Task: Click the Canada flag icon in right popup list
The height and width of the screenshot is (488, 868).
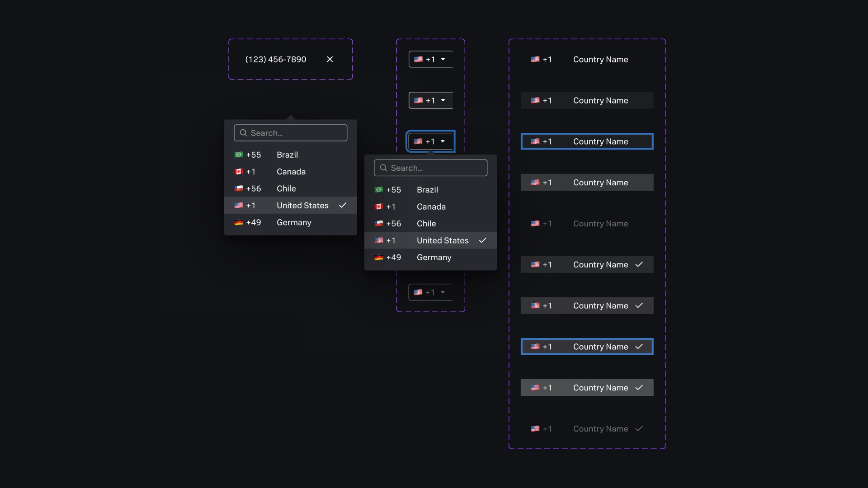Action: coord(379,207)
